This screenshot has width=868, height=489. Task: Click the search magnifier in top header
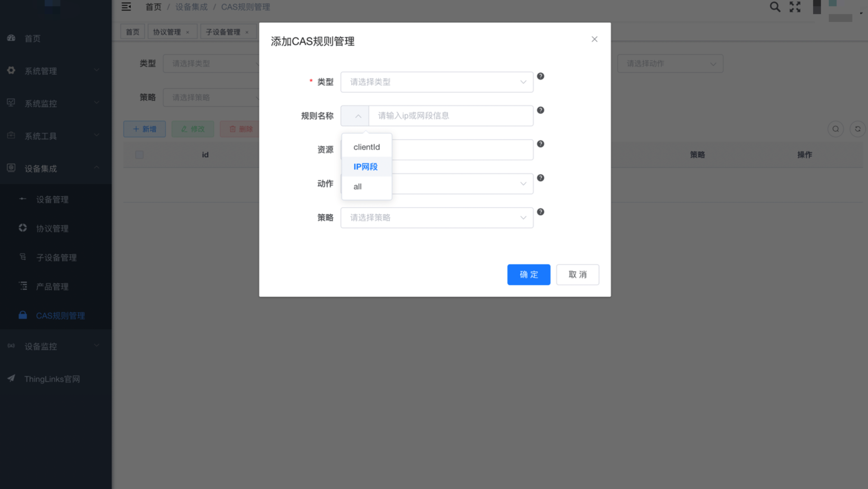(775, 7)
